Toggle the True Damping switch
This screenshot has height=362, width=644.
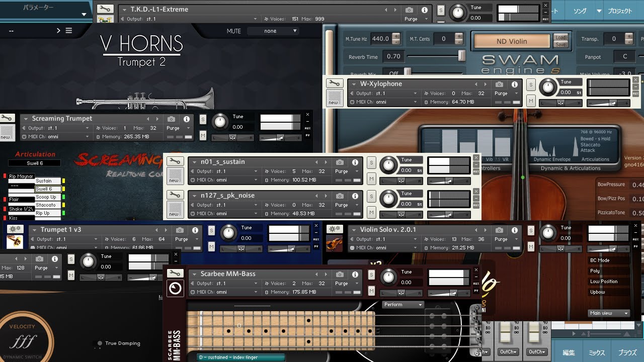(x=100, y=343)
